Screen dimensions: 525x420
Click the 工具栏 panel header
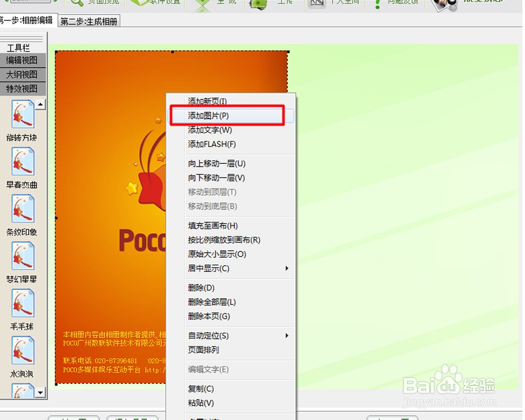[18, 48]
